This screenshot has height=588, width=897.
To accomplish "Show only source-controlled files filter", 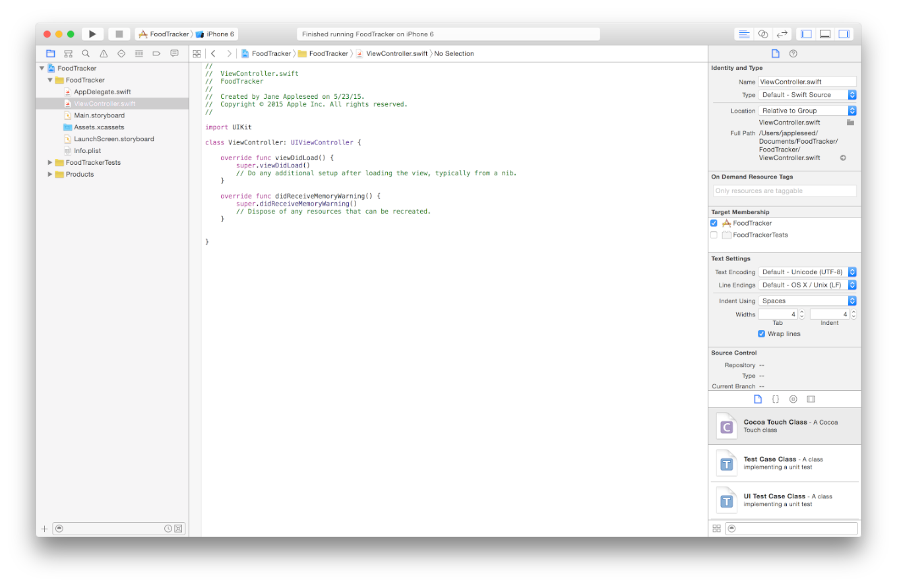I will pyautogui.click(x=178, y=529).
